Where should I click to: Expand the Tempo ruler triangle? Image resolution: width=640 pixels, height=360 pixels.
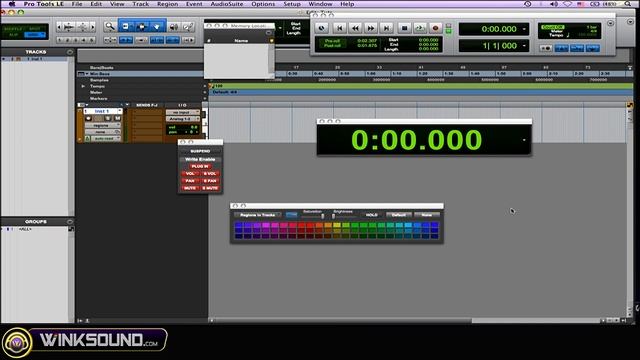83,86
